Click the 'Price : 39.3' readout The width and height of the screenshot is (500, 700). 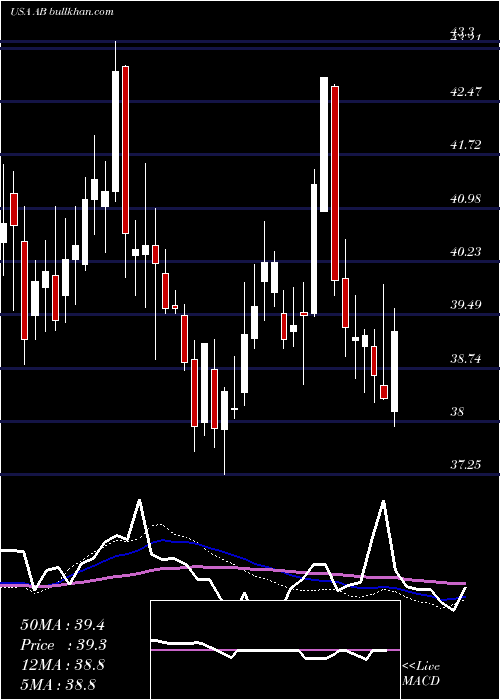(x=64, y=645)
